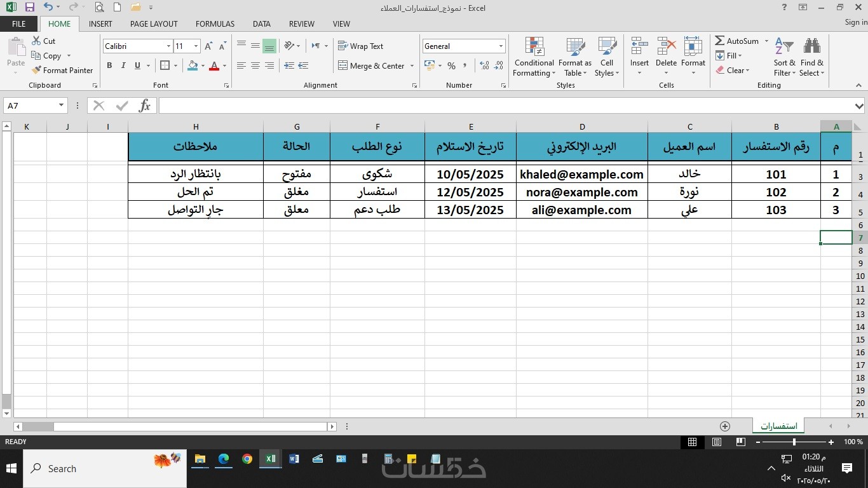The width and height of the screenshot is (868, 488).
Task: Click Merge & Center button
Action: [x=371, y=66]
